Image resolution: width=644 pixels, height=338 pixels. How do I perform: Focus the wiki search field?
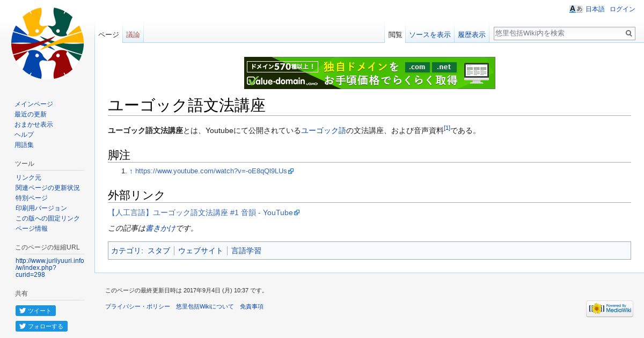[x=559, y=33]
